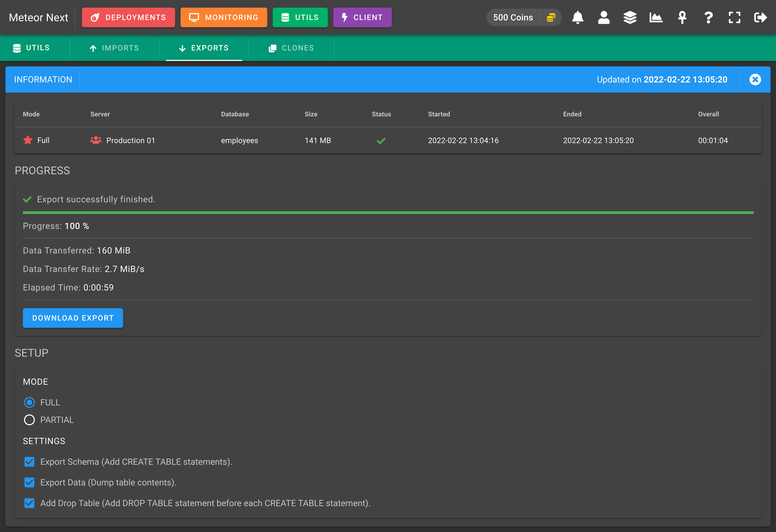The width and height of the screenshot is (776, 532).
Task: Open the notifications bell icon
Action: pyautogui.click(x=577, y=17)
